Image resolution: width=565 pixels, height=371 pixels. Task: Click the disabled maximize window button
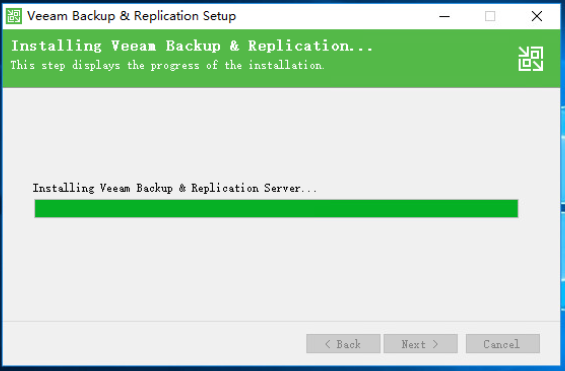(x=490, y=16)
